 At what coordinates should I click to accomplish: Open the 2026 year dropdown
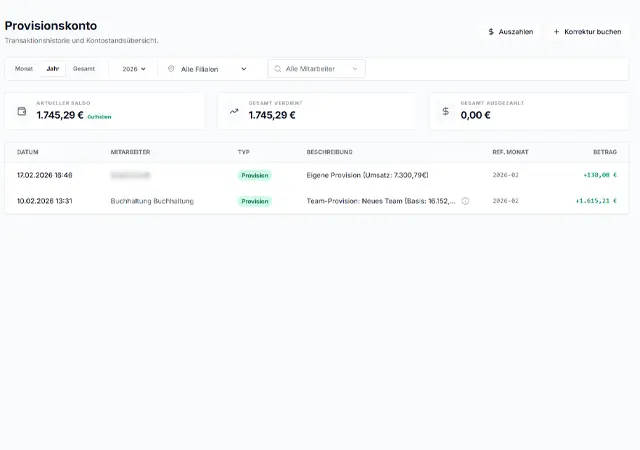[133, 69]
